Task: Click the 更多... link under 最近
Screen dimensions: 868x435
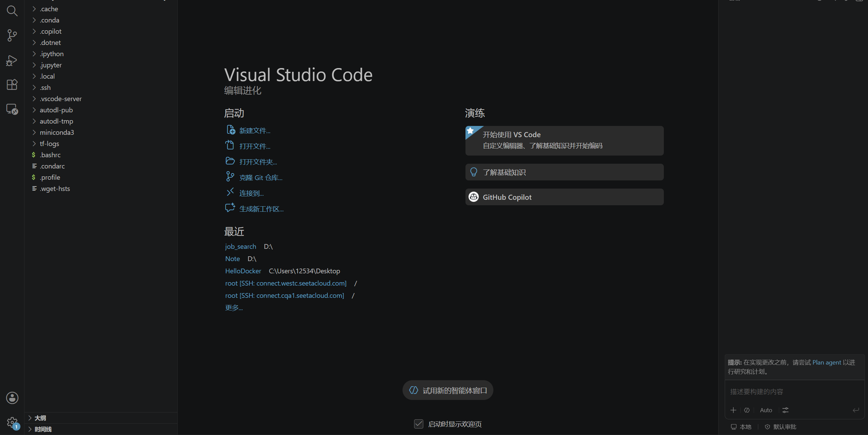Action: (x=234, y=308)
